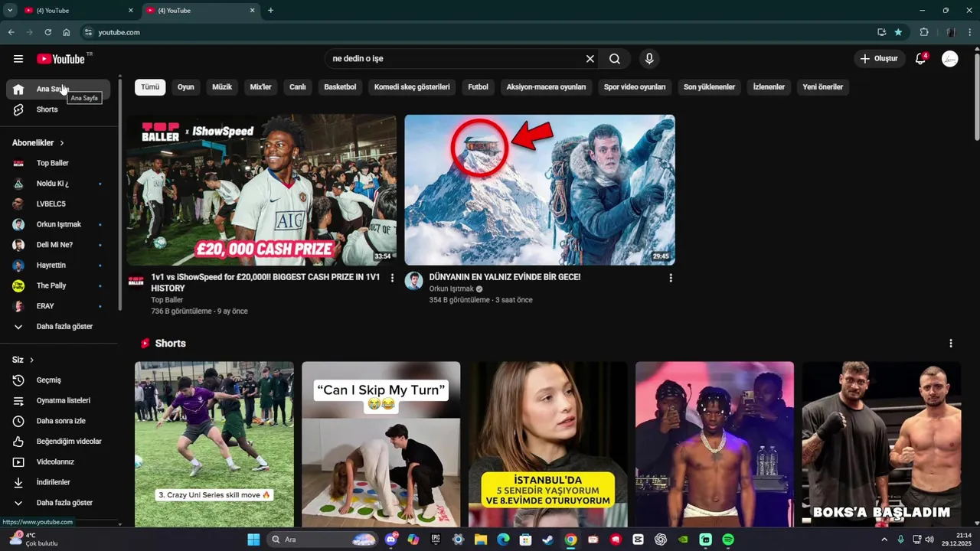The height and width of the screenshot is (551, 980).
Task: Open İndirilenler downloads
Action: pyautogui.click(x=58, y=482)
